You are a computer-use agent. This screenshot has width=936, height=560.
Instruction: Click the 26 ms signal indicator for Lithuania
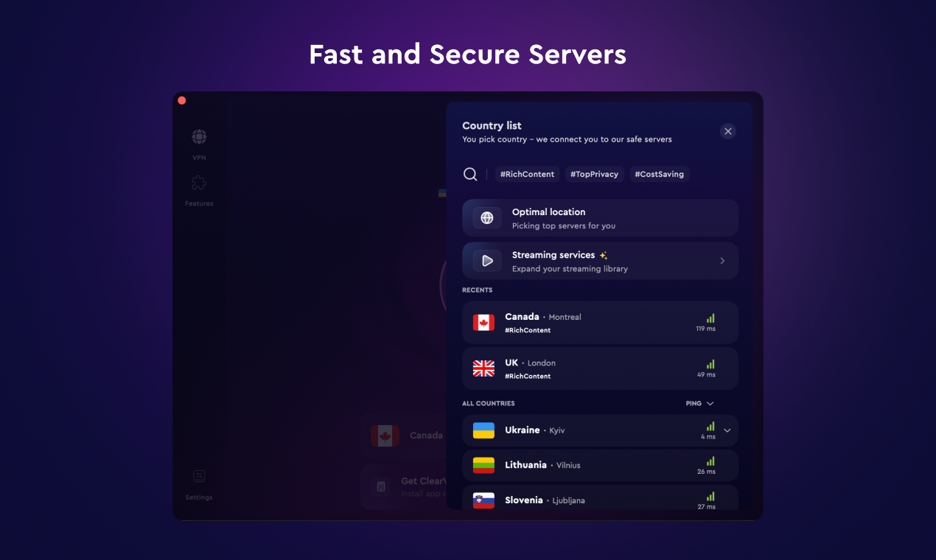point(706,465)
